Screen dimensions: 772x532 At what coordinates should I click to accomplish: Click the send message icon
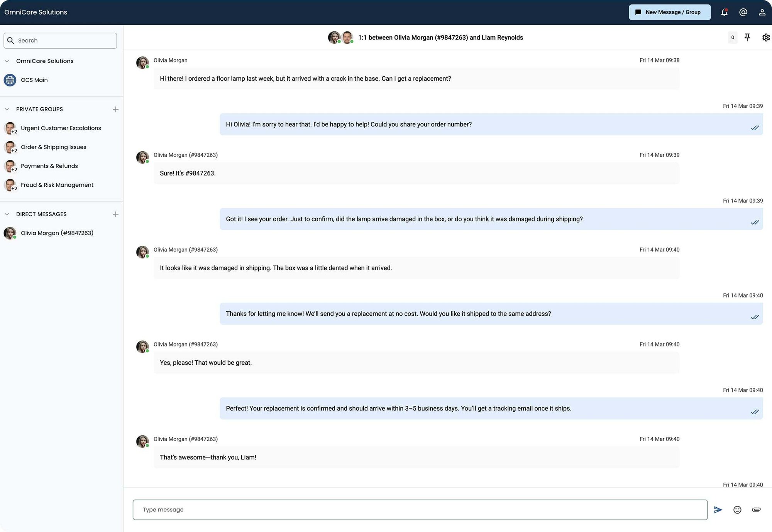pyautogui.click(x=718, y=510)
